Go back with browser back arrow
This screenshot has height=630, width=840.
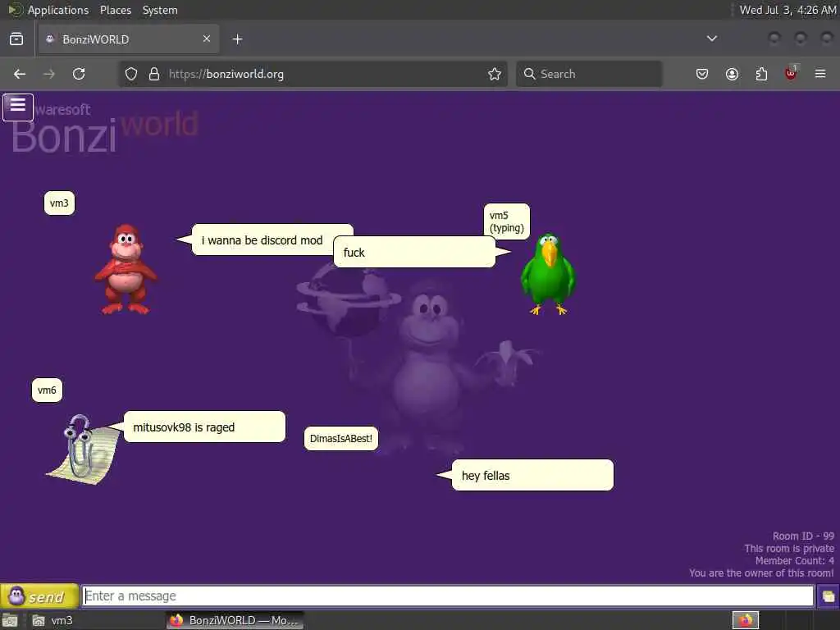coord(20,74)
